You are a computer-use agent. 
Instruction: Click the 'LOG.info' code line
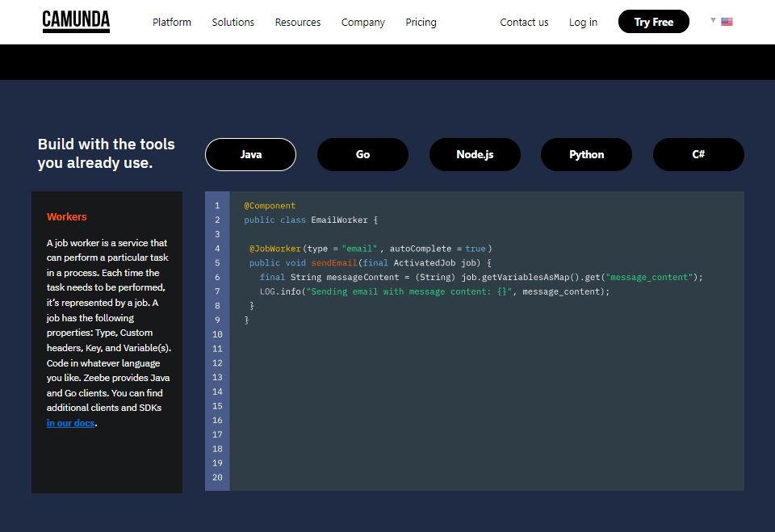tap(435, 291)
